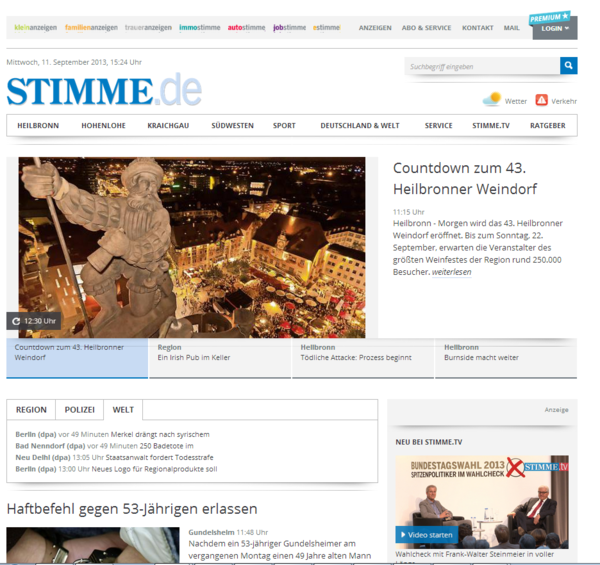
Task: Open the DEUTSCHLAND & WELT menu
Action: [359, 126]
